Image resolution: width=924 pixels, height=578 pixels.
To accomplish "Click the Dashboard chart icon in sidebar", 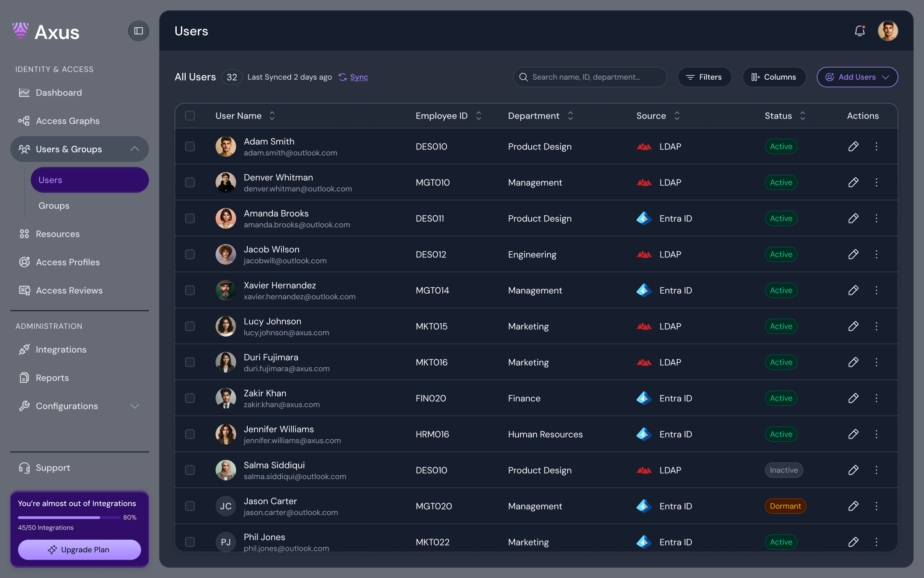I will coord(24,92).
